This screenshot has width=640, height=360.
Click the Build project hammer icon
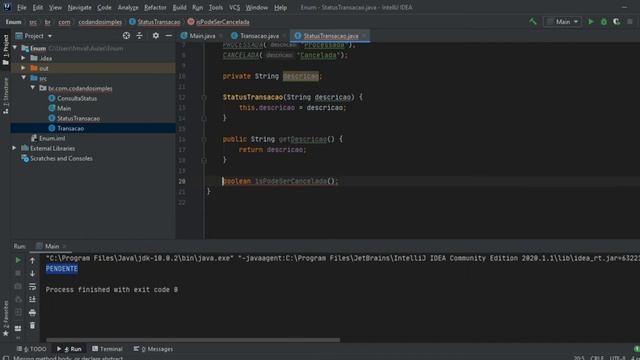pyautogui.click(x=533, y=22)
